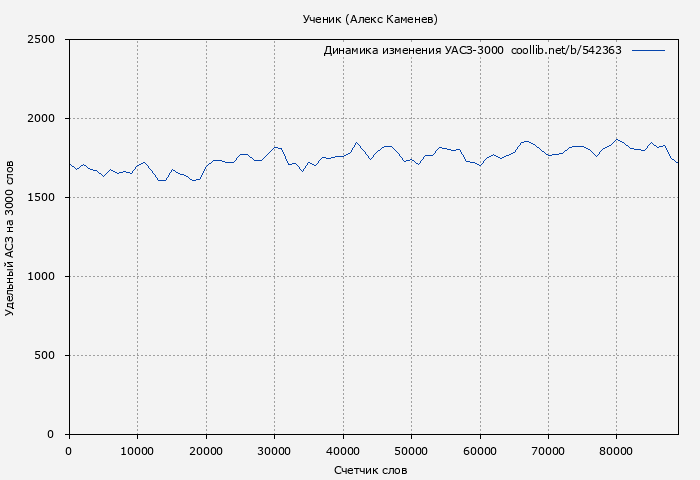Viewport: 700px width, 480px height.
Task: Click the 50000 x-axis tick label
Action: point(411,451)
